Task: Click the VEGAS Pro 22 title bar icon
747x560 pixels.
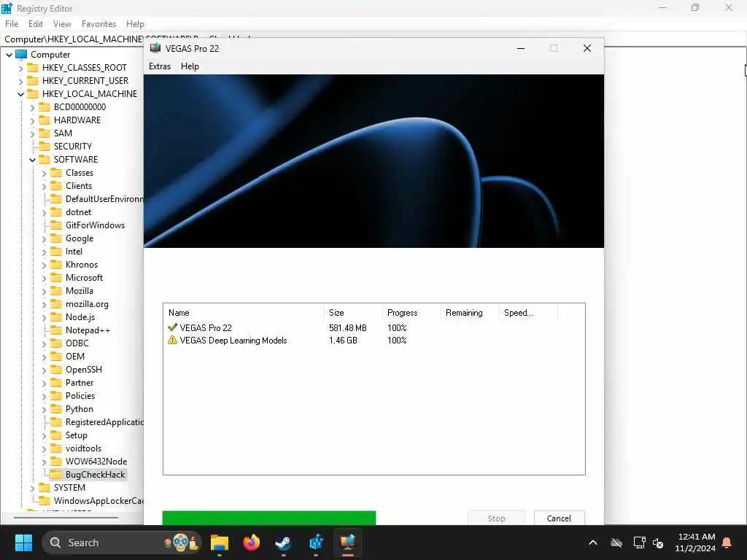Action: [155, 48]
